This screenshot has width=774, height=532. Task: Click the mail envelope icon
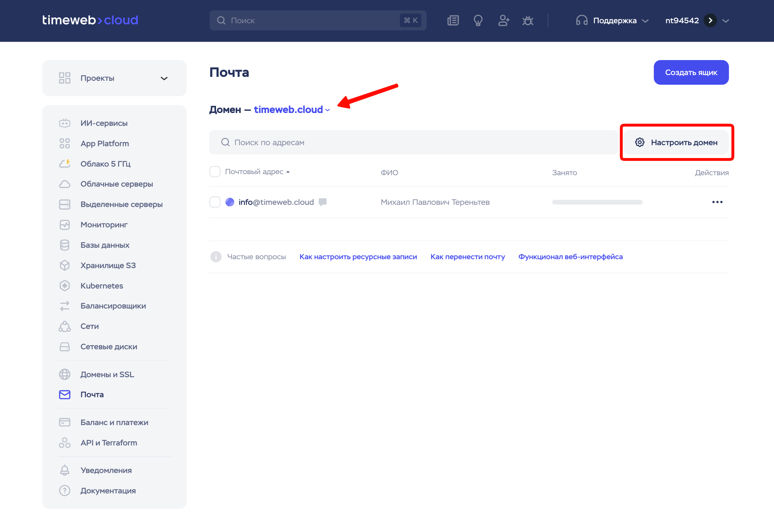65,395
